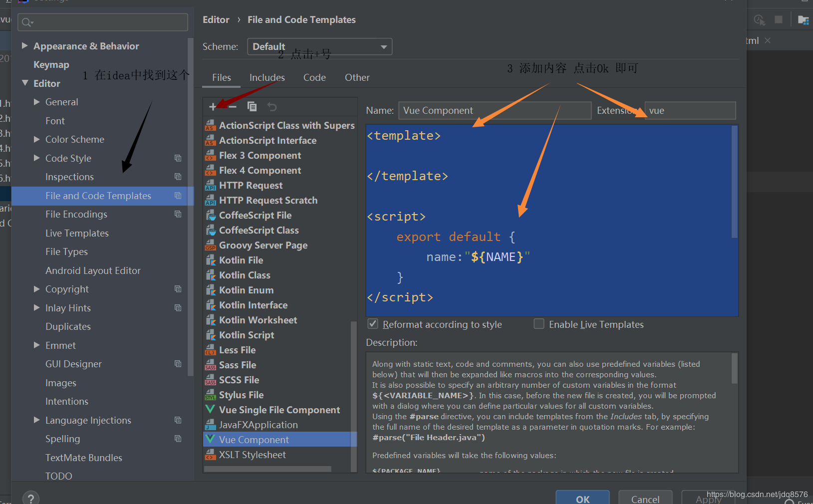
Task: Expand the Code Style node
Action: (x=36, y=158)
